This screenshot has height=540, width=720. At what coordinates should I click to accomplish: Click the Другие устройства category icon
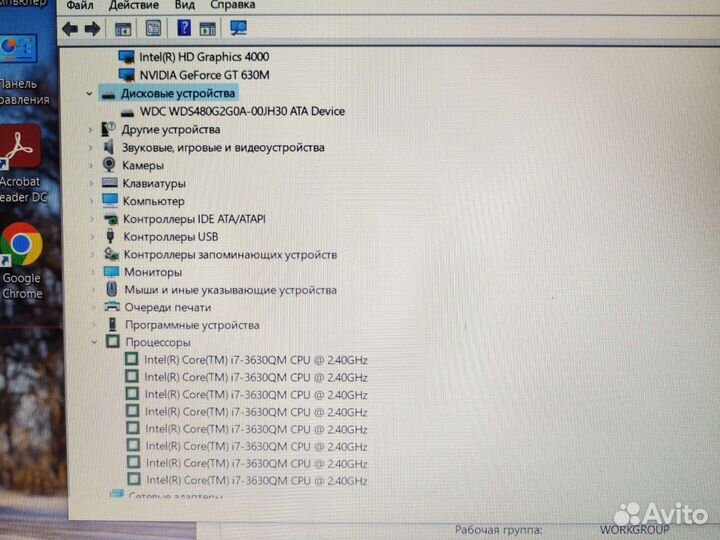coord(108,129)
